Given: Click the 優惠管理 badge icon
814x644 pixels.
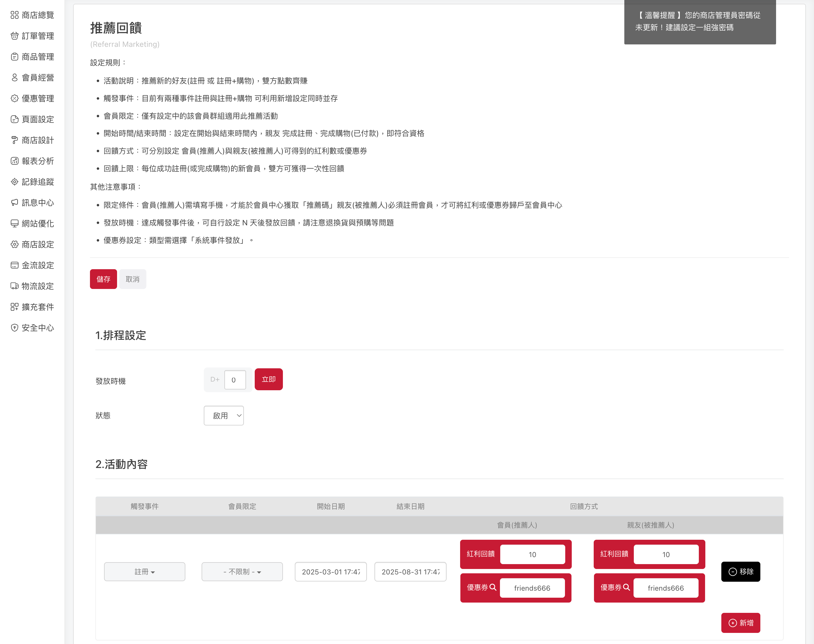Looking at the screenshot, I should click(14, 98).
